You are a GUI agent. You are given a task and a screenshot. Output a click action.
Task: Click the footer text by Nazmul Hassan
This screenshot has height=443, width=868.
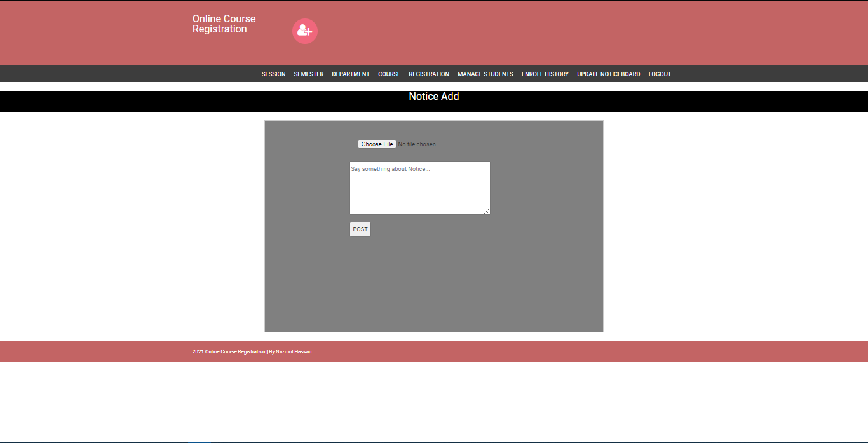tap(252, 351)
